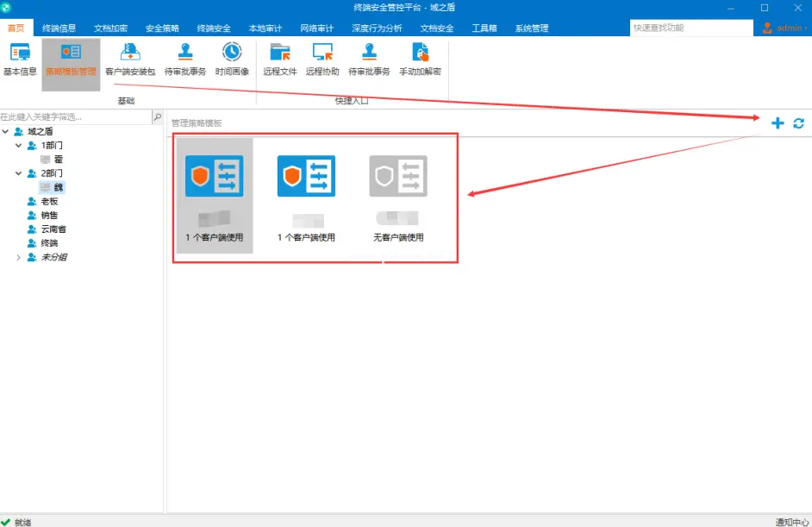Image resolution: width=812 pixels, height=527 pixels.
Task: Switch to the 文档加密 tab
Action: click(x=110, y=28)
